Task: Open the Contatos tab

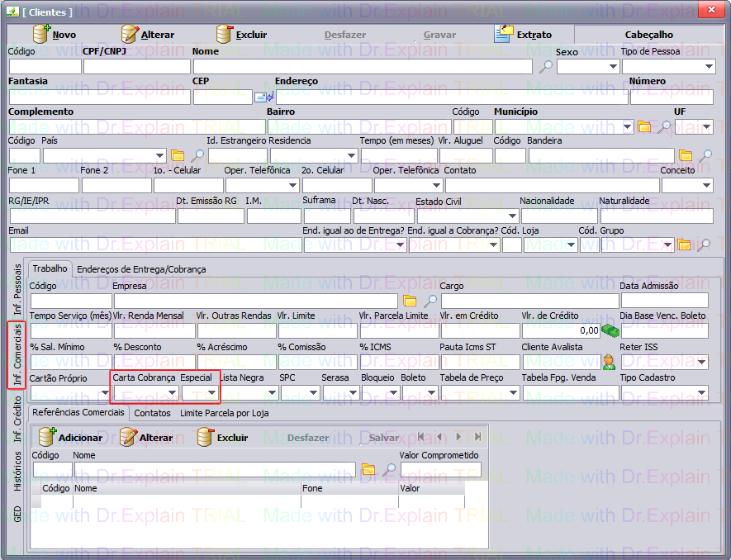Action: [153, 413]
